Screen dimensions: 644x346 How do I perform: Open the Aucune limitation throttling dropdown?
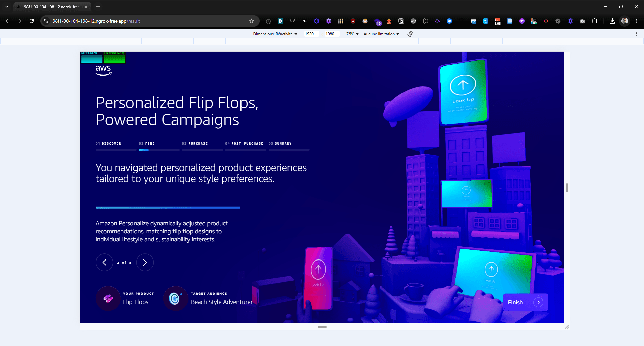[381, 34]
